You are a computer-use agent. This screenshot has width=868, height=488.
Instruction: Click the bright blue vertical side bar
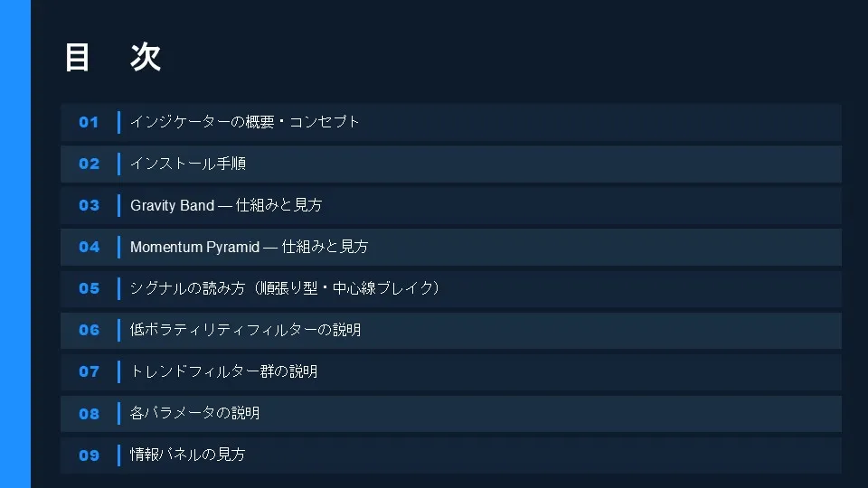(x=15, y=244)
